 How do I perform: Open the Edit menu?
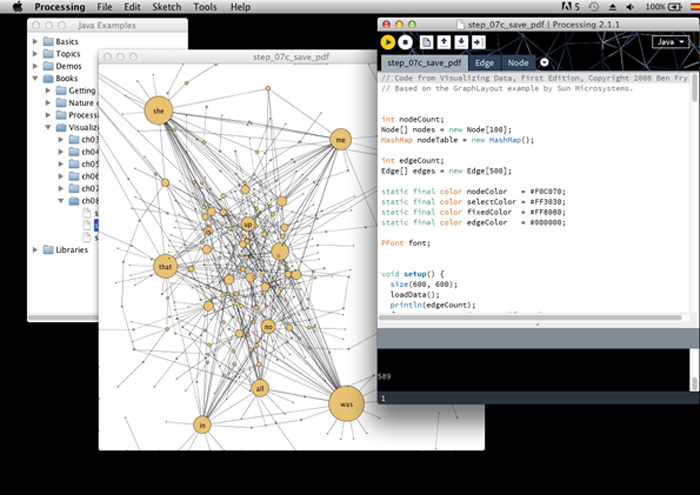(132, 7)
